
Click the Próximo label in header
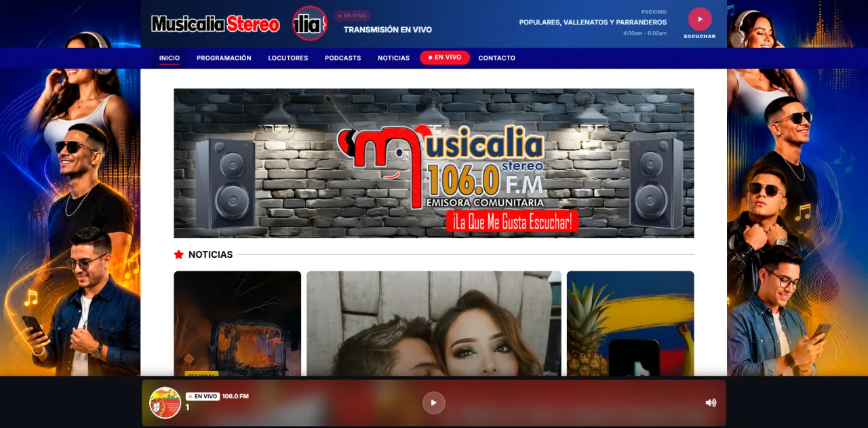[x=654, y=12]
